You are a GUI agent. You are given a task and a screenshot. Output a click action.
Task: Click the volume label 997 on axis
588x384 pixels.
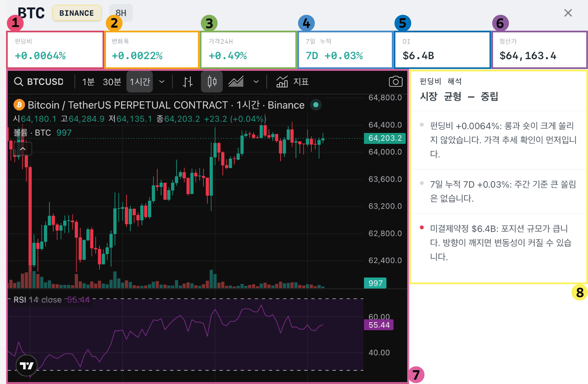pyautogui.click(x=375, y=283)
